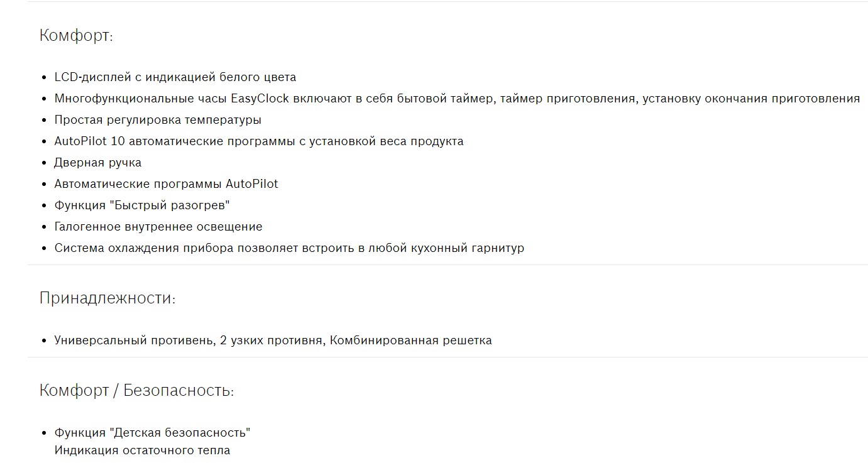Click the "LCD-дисплей с индикацией белого цвета" line
This screenshot has height=463, width=868.
point(175,77)
